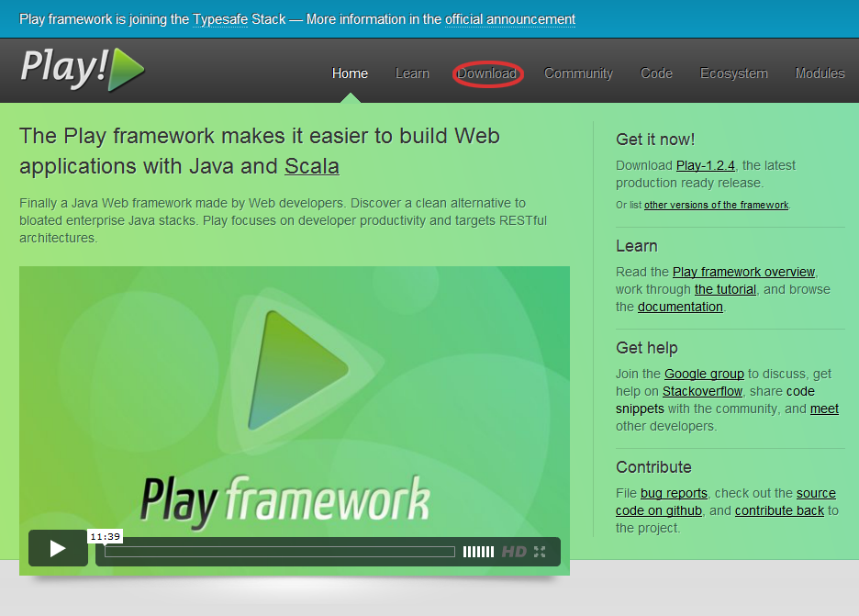Click the large play triangle on video
The height and width of the screenshot is (616, 859).
(299, 370)
